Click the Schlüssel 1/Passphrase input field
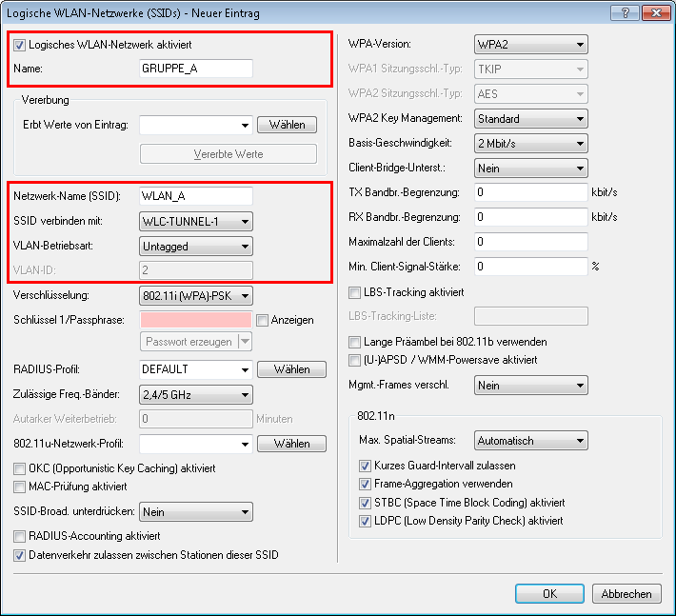 [x=195, y=320]
